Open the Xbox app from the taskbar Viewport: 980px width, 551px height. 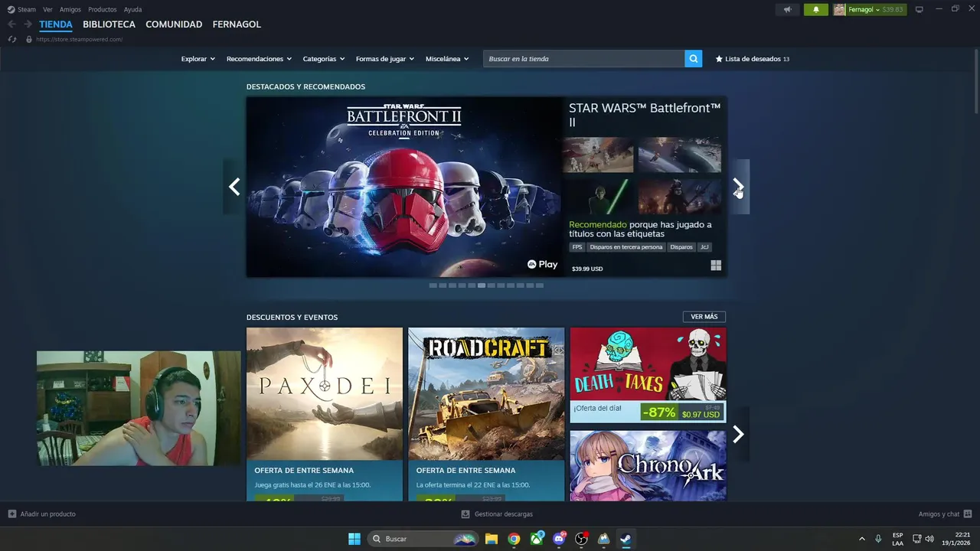(537, 539)
